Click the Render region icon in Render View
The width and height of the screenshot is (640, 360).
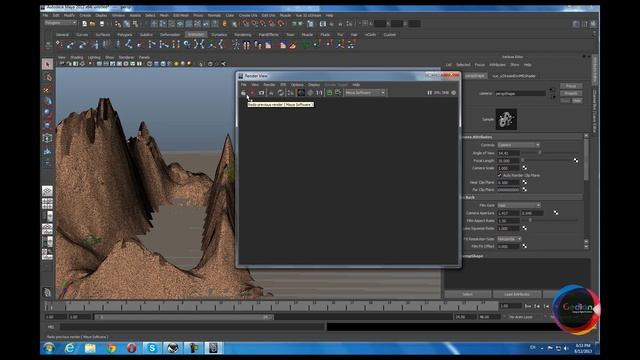[252, 93]
